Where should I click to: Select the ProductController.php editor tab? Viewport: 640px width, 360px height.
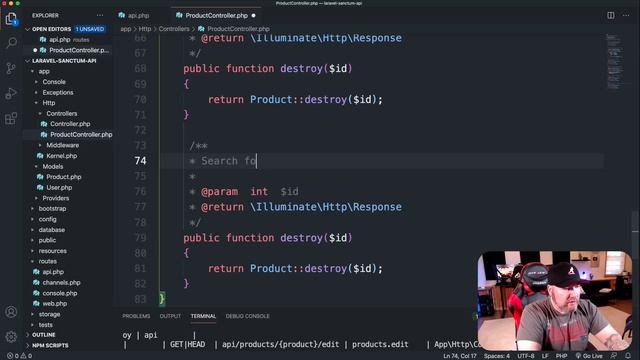216,16
